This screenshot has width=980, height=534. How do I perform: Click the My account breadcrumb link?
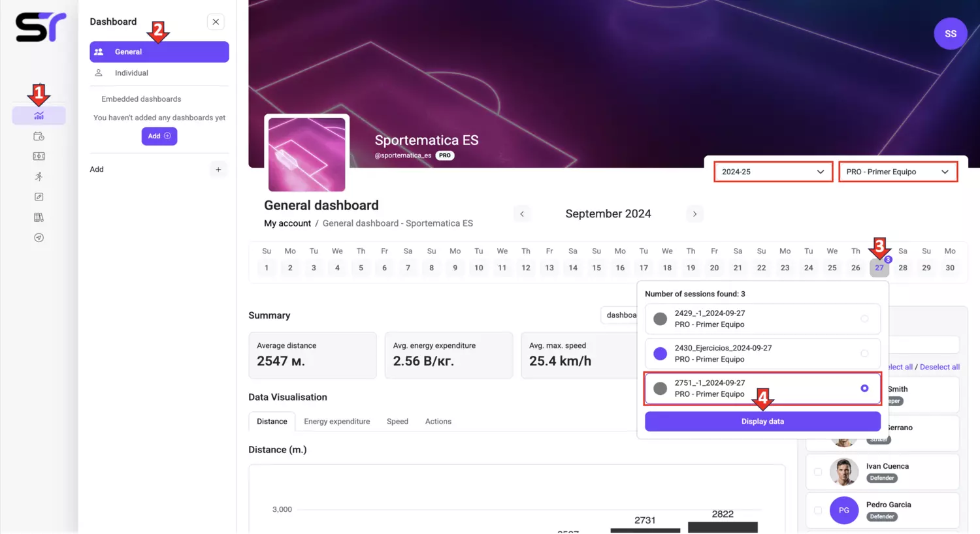pyautogui.click(x=287, y=223)
